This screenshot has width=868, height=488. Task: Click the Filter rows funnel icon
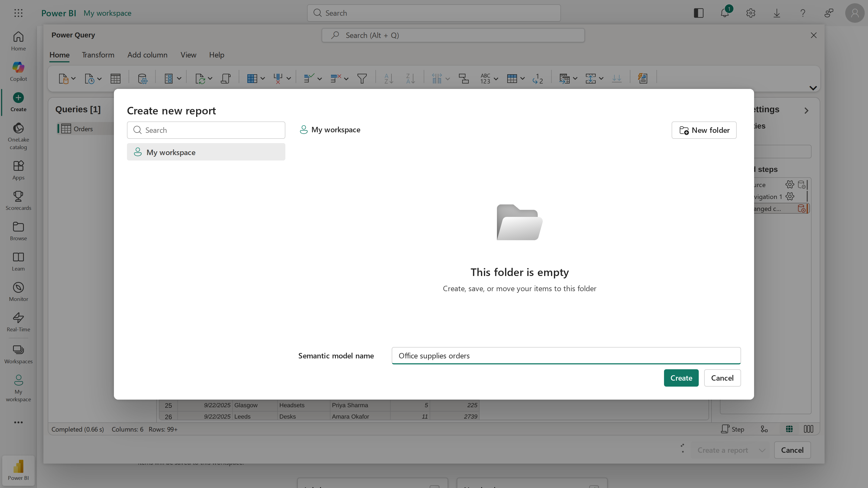(x=362, y=78)
